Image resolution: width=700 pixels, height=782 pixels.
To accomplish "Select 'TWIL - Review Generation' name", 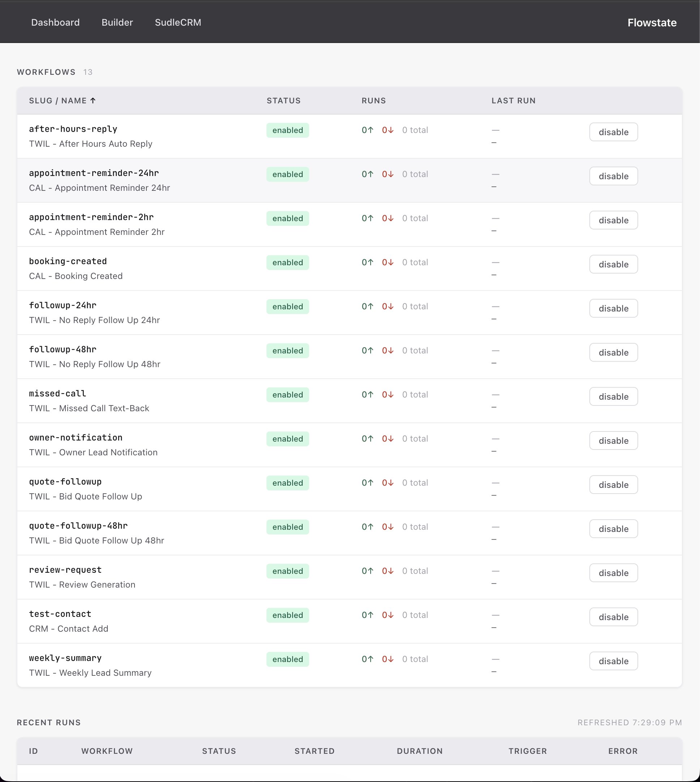I will (x=82, y=585).
